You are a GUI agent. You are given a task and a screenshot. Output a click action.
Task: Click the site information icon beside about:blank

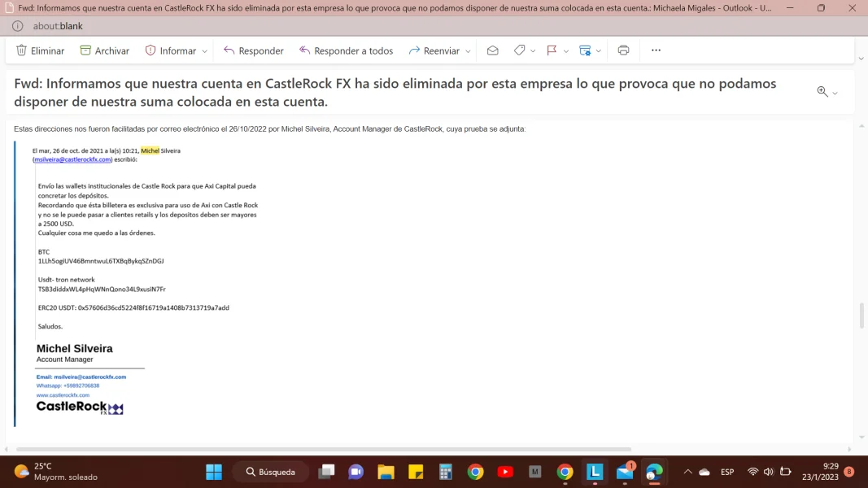18,26
